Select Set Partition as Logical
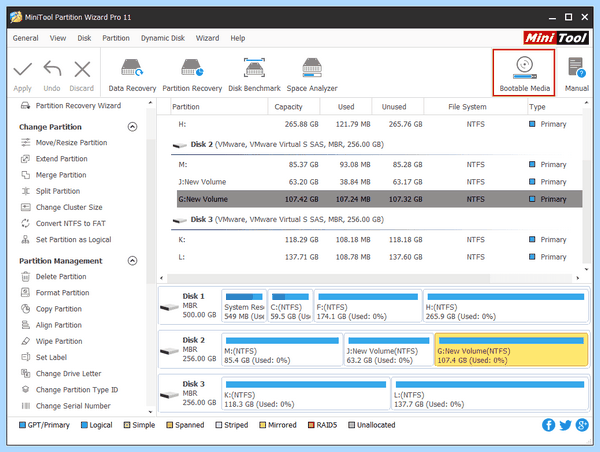 73,240
